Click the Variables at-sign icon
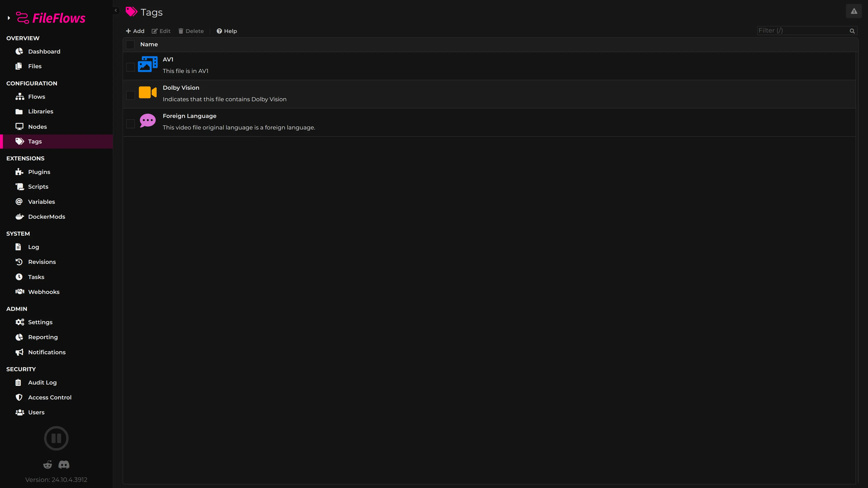The width and height of the screenshot is (868, 488). click(x=19, y=201)
